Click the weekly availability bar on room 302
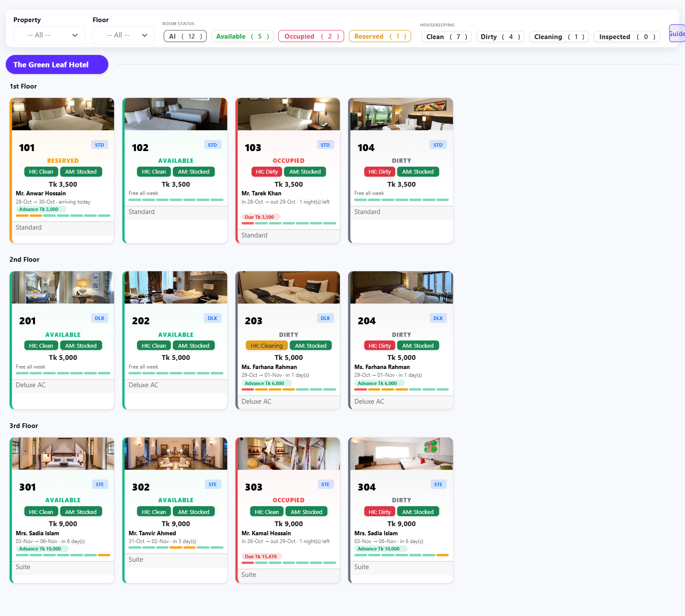 coord(176,547)
